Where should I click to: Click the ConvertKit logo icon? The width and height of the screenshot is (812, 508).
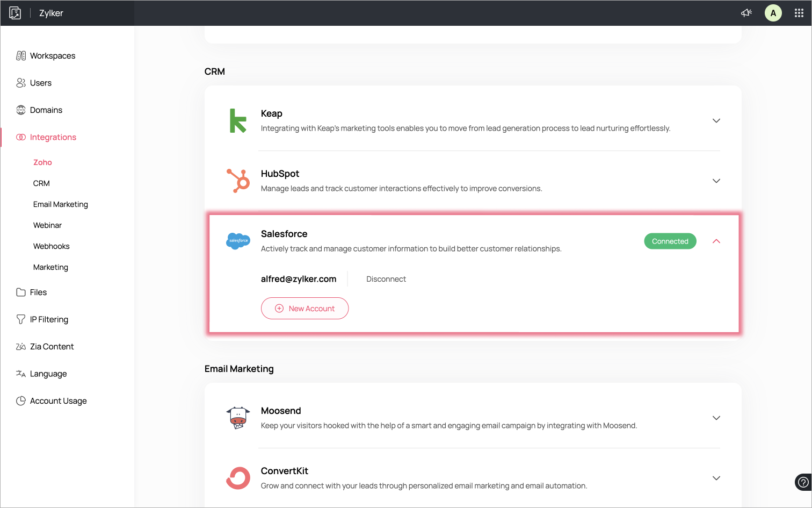pyautogui.click(x=238, y=478)
